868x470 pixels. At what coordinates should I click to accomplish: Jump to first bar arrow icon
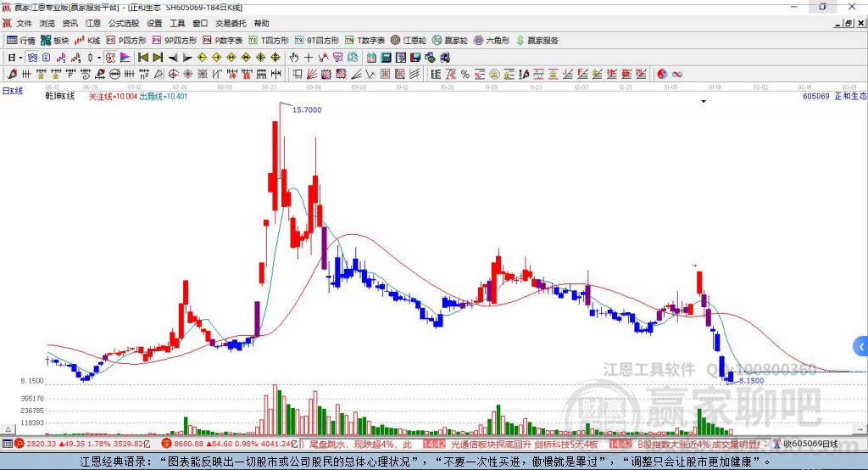(143, 57)
